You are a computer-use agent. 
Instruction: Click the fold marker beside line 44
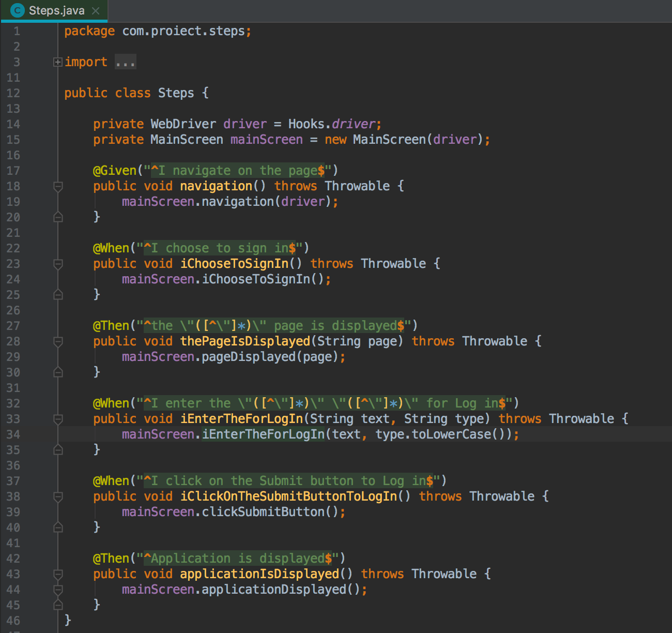tap(58, 590)
